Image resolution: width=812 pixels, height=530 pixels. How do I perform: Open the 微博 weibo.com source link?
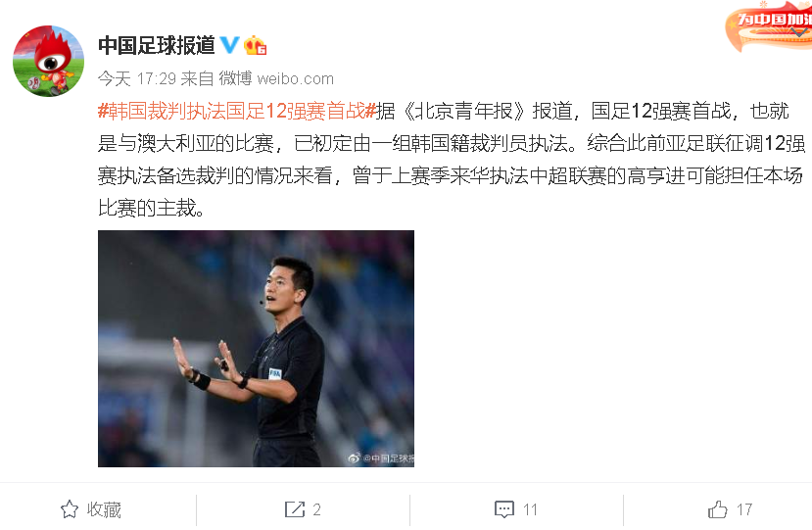pyautogui.click(x=276, y=78)
